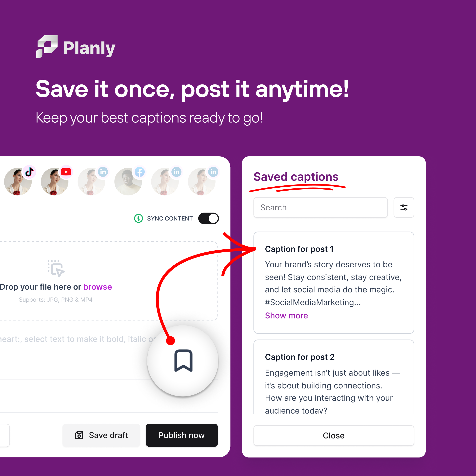Select the last LinkedIn account avatar

click(x=202, y=182)
